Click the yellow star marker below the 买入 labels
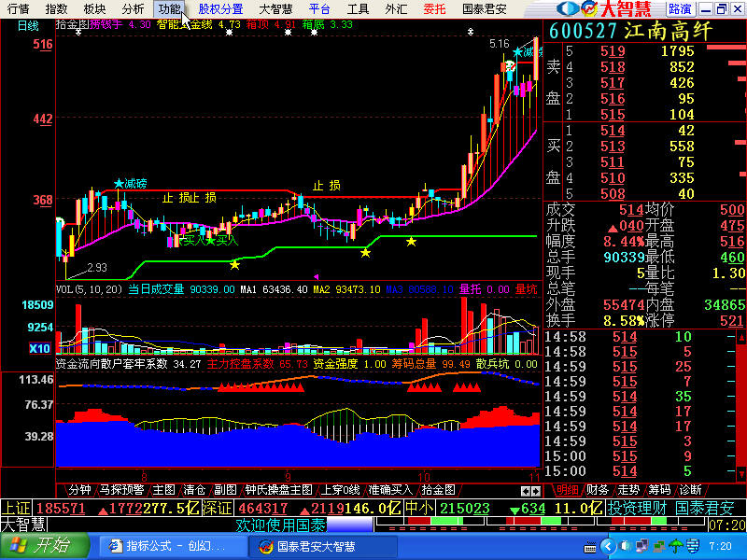This screenshot has width=747, height=560. 234,264
